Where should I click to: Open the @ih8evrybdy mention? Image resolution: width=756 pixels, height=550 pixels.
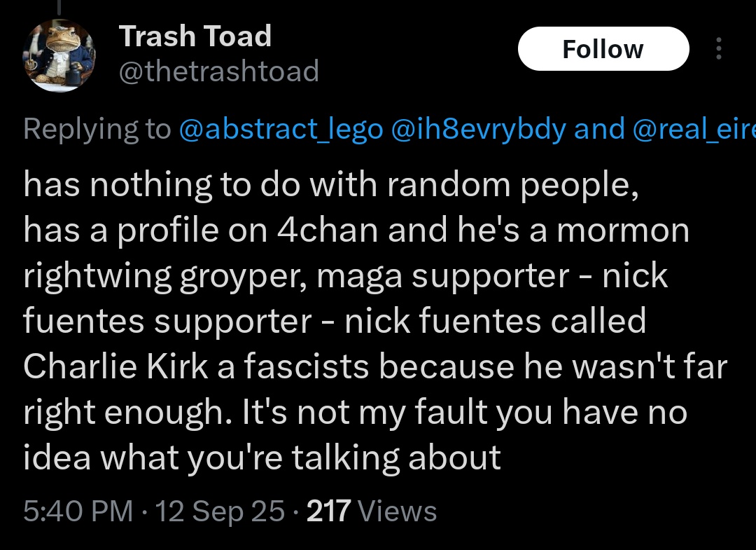pos(478,130)
